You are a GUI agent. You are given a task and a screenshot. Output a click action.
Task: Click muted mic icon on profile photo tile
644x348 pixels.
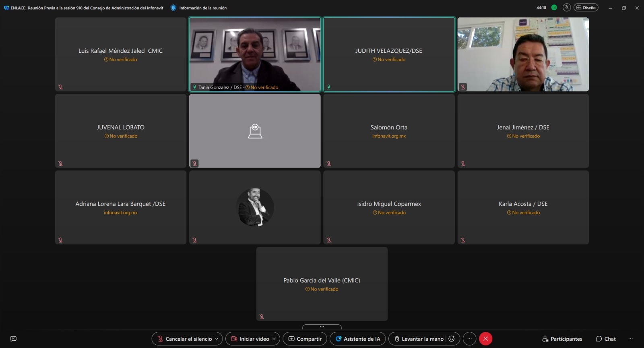194,240
